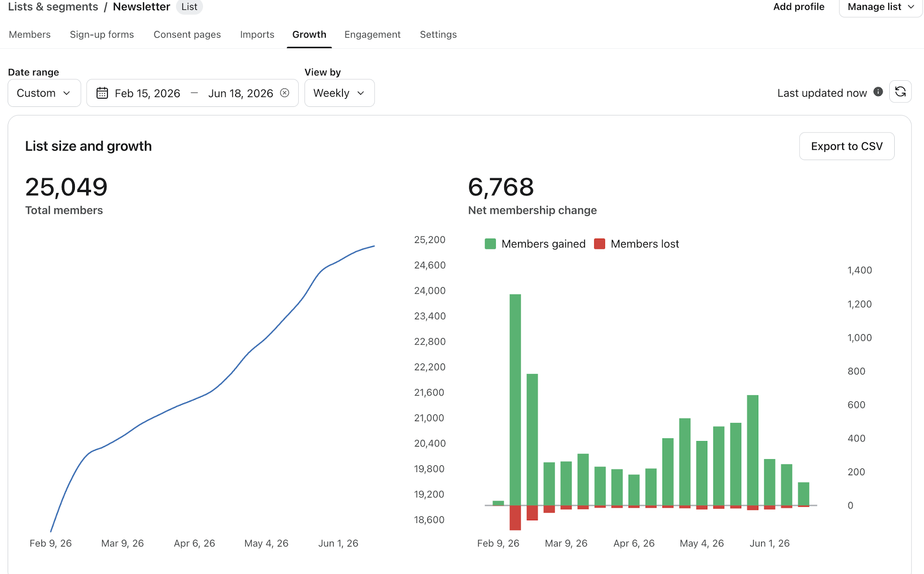The width and height of the screenshot is (924, 574).
Task: Click the end of the blue growth line
Action: pos(374,246)
